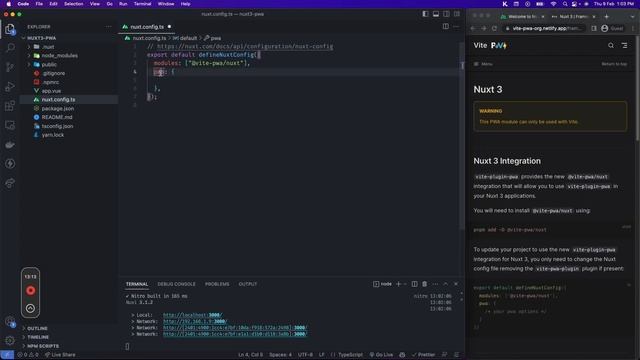The width and height of the screenshot is (640, 360).
Task: Open Spotlight search in macOS menu bar
Action: tap(564, 4)
